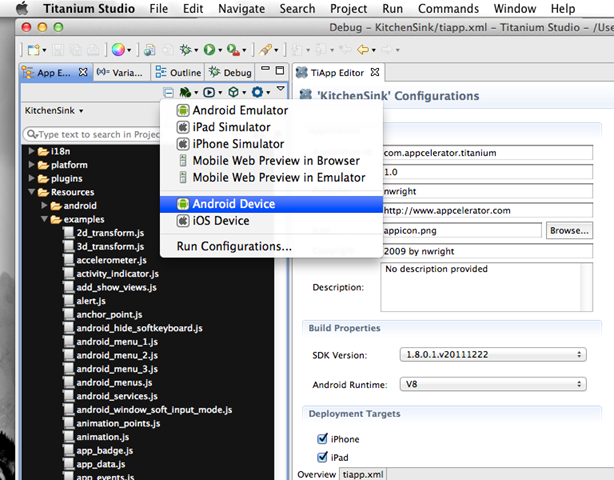The width and height of the screenshot is (614, 480).
Task: Toggle the iPad deployment target checkbox
Action: (x=323, y=457)
